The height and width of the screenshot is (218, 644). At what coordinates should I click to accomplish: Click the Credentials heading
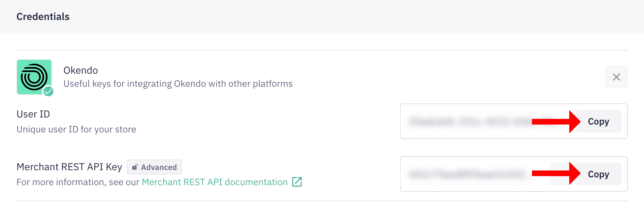coord(43,16)
